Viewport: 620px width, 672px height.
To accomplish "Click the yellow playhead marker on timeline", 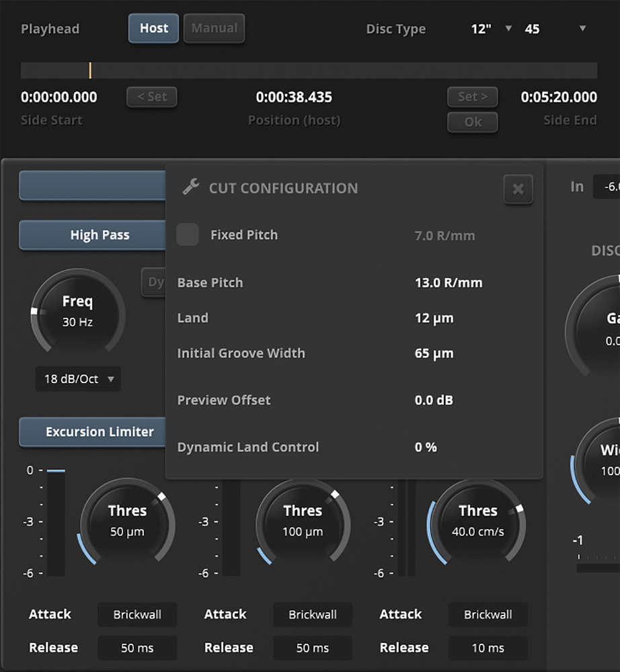I will (x=90, y=71).
